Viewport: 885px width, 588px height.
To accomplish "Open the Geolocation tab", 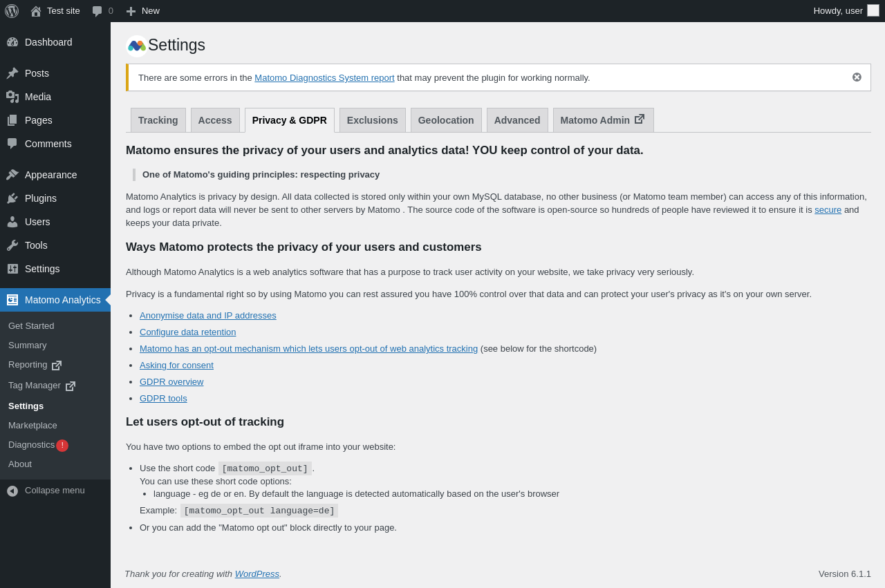I will point(446,120).
